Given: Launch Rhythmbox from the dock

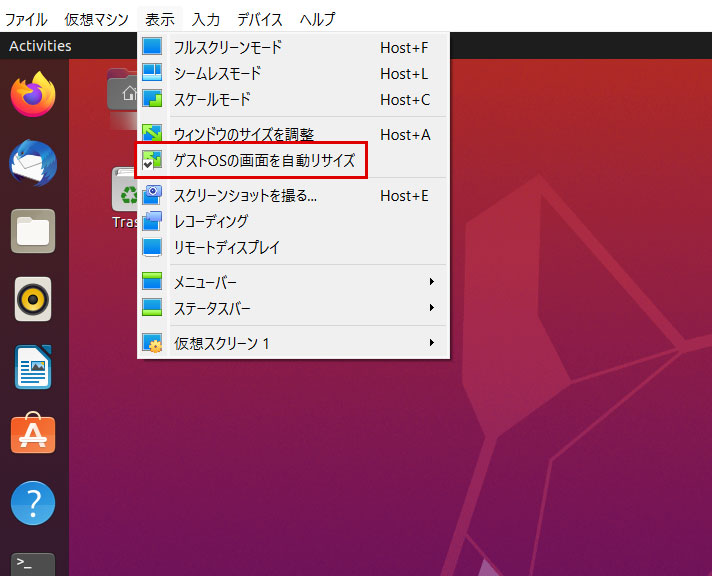Looking at the screenshot, I should (x=33, y=299).
